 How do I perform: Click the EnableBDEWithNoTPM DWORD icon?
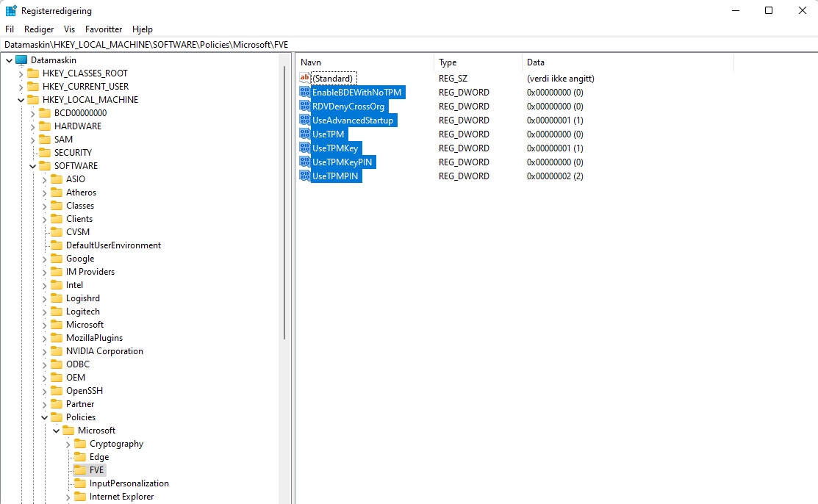304,92
